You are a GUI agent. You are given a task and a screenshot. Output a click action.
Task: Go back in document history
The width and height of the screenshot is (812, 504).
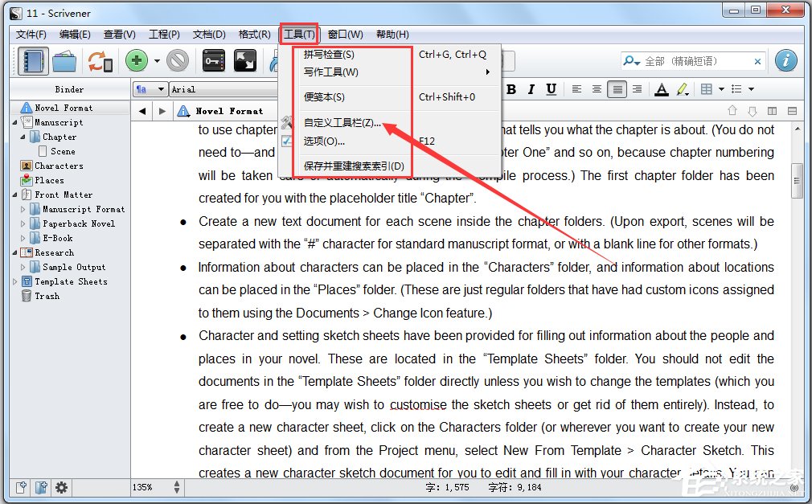click(141, 111)
